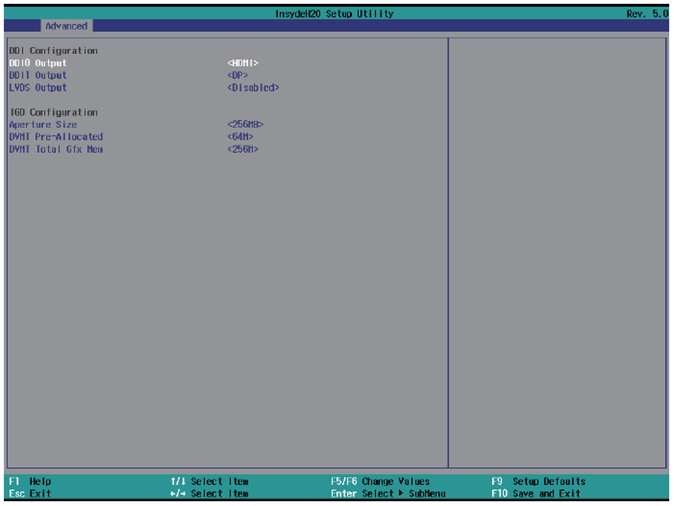This screenshot has height=506, width=674.
Task: Select the DVMT Pre-Allocated setting
Action: (56, 137)
